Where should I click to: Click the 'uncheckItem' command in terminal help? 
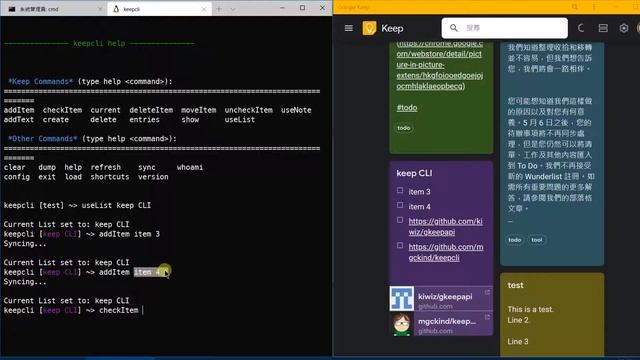pos(248,110)
